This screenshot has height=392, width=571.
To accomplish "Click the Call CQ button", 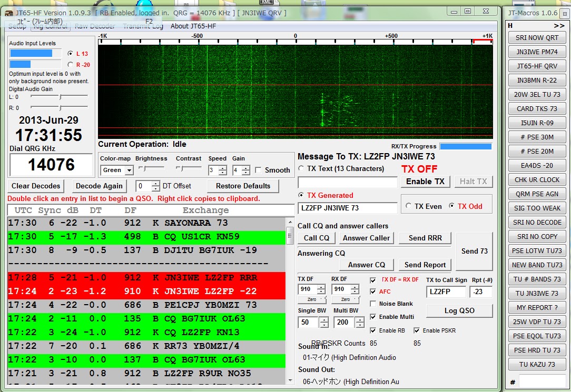I will pyautogui.click(x=317, y=238).
